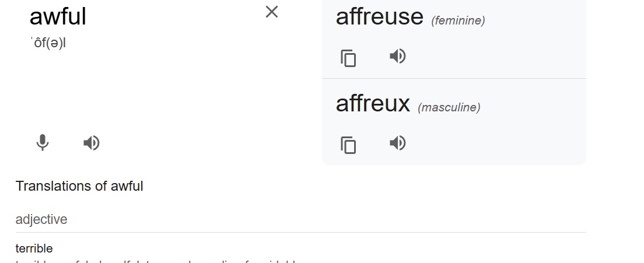644x263 pixels.
Task: Select the translated word "affreuse"
Action: [379, 16]
